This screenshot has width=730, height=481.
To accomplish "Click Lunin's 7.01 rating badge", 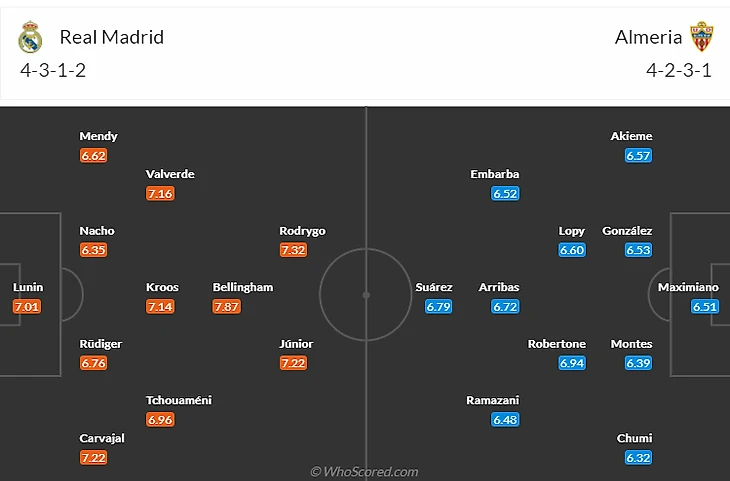I will point(27,306).
